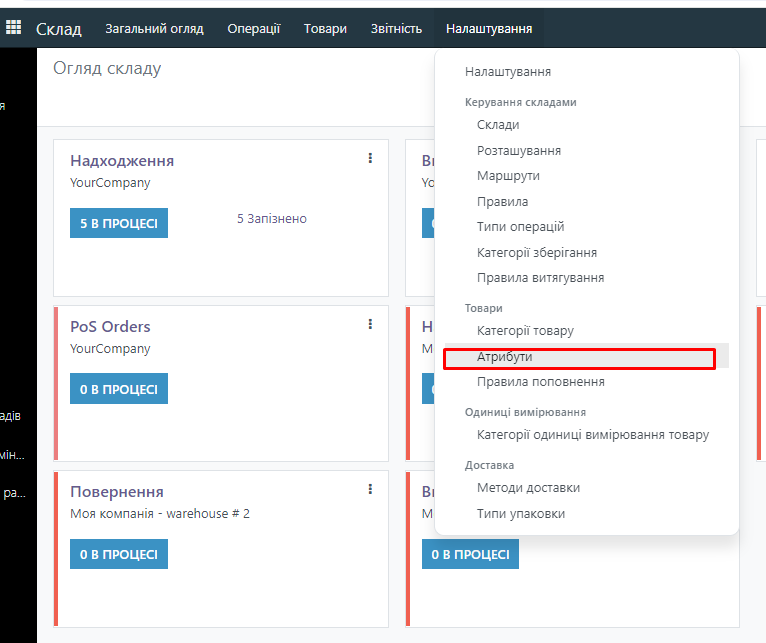Click the 5 Запізнено link
766x643 pixels.
pos(271,219)
